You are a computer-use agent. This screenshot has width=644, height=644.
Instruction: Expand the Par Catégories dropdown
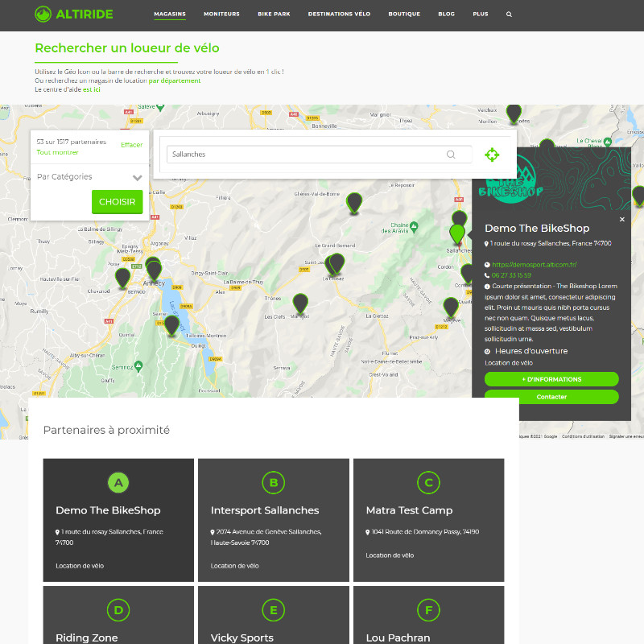coord(89,177)
